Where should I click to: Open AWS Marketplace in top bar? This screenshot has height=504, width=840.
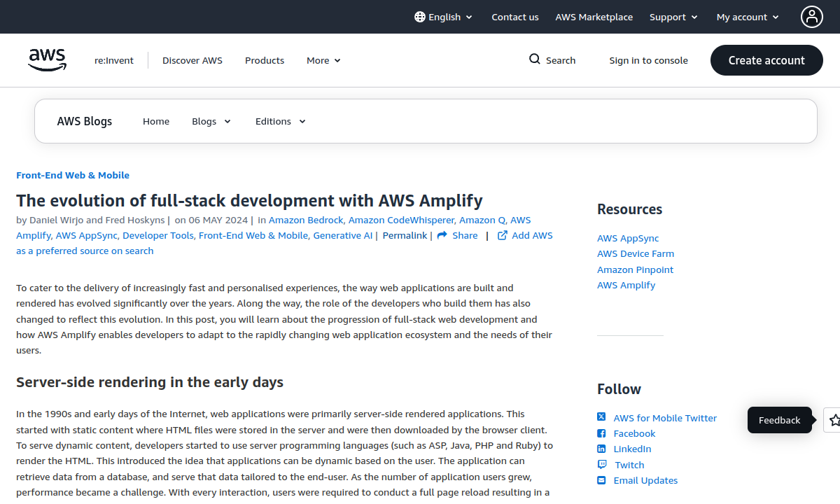pos(594,17)
